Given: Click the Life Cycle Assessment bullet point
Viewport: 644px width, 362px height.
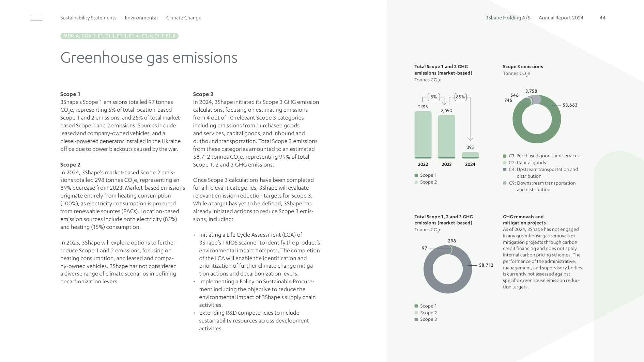Looking at the screenshot, I should 257,254.
